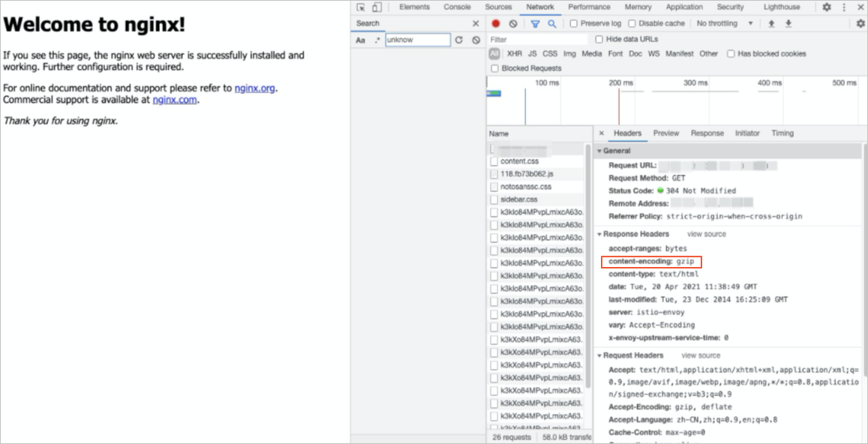Click the magnifier search icon in the Network toolbar
The image size is (868, 444).
click(x=552, y=23)
